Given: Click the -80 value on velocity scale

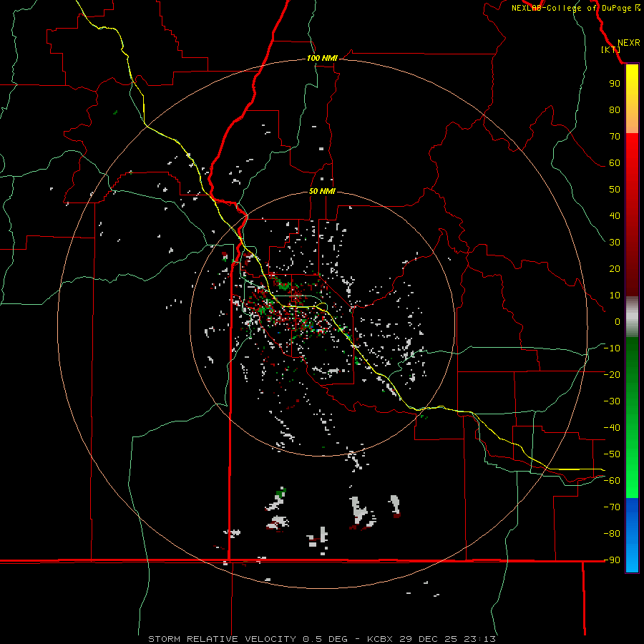Looking at the screenshot, I should tap(612, 534).
